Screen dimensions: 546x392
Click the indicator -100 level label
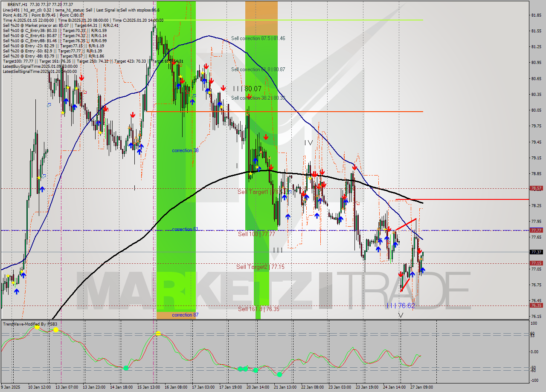(x=534, y=380)
